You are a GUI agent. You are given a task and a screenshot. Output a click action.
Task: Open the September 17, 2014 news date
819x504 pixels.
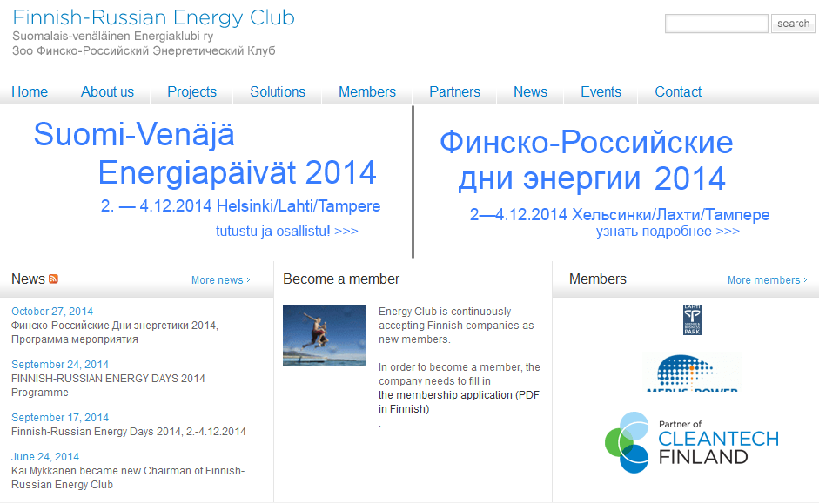click(x=60, y=418)
